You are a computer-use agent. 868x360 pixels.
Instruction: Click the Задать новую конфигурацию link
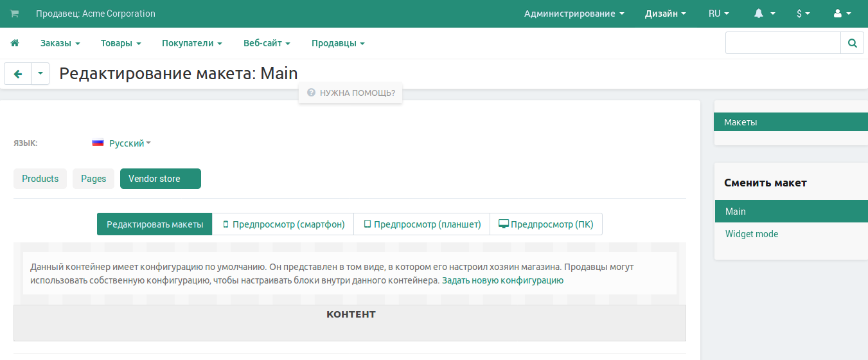tap(502, 280)
